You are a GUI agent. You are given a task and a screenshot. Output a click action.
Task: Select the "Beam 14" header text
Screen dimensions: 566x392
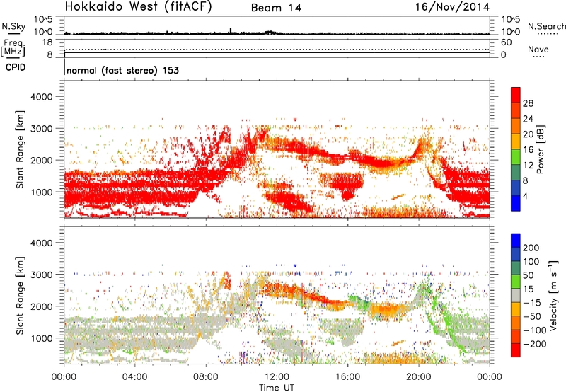pyautogui.click(x=276, y=8)
